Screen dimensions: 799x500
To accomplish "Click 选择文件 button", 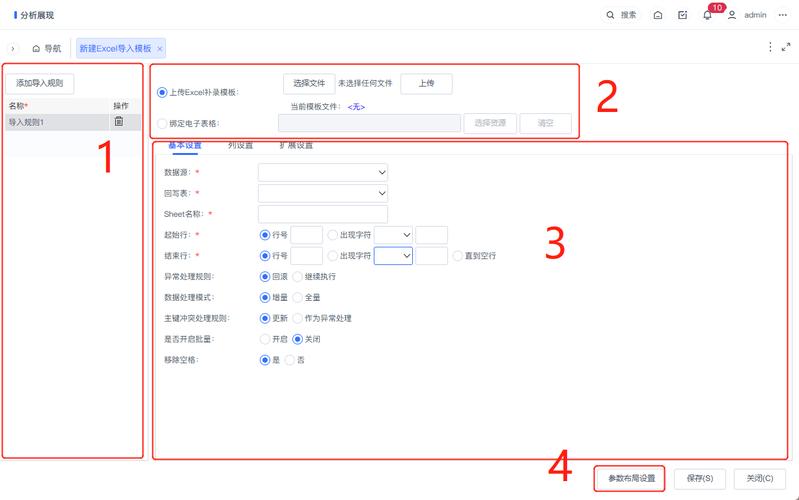I will tap(309, 84).
